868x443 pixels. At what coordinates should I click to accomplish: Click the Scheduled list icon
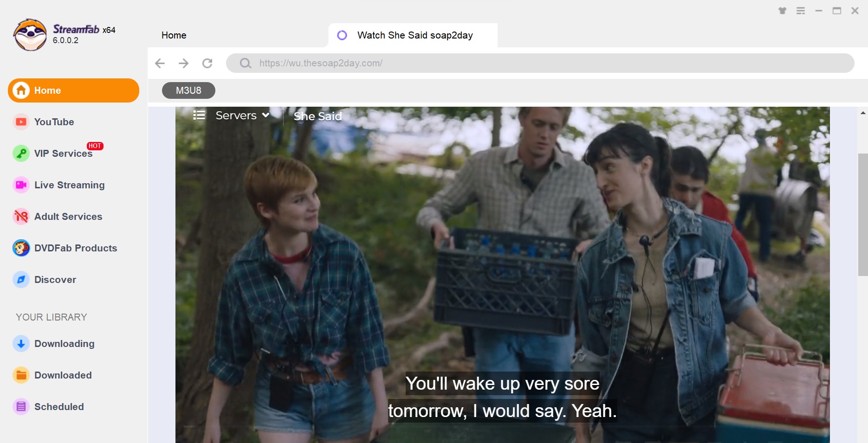click(21, 407)
